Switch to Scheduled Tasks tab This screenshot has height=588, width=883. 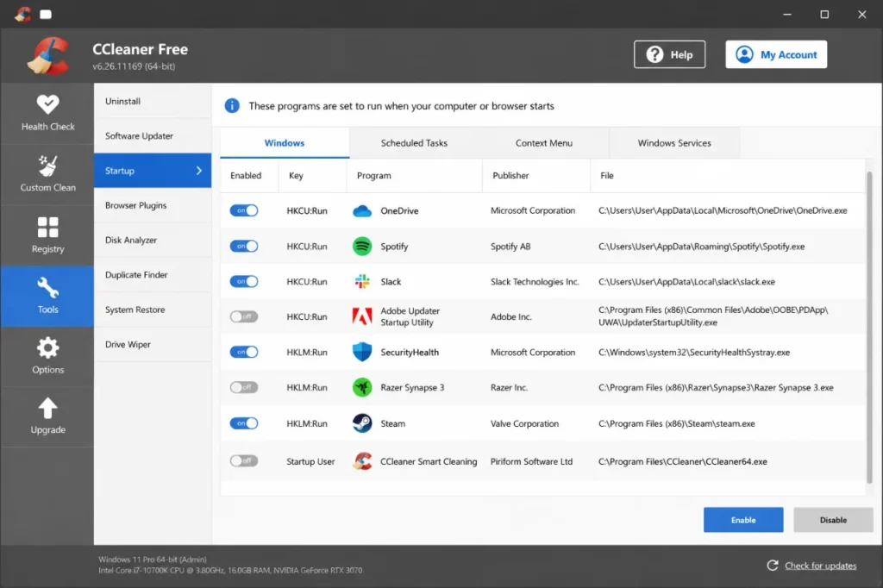pyautogui.click(x=414, y=143)
